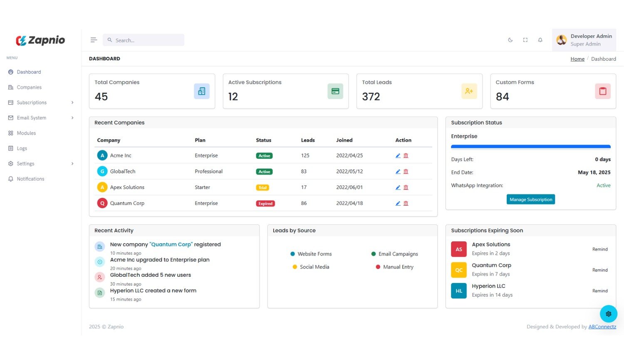Open the floating settings gear button
624x364 pixels.
click(608, 314)
